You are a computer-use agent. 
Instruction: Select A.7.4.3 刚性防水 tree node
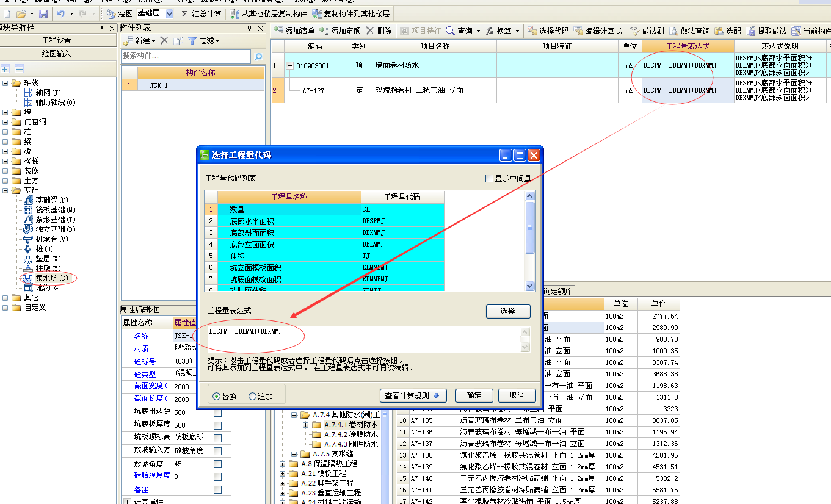click(x=350, y=444)
